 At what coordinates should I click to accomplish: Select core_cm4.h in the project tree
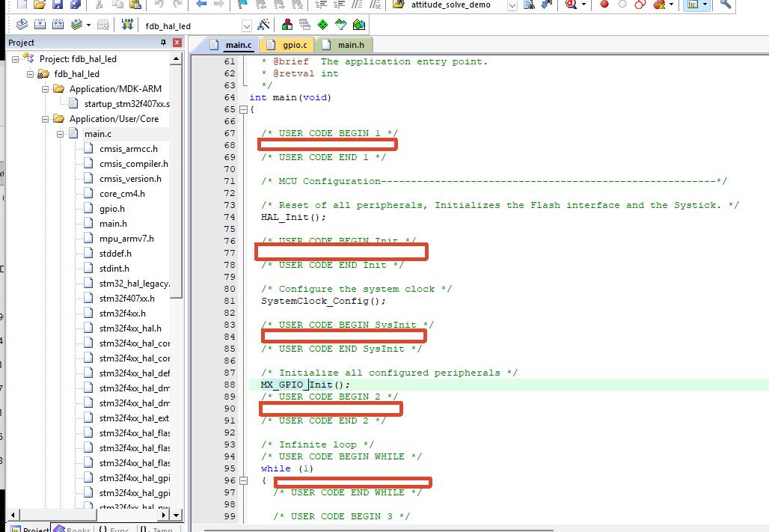tap(122, 194)
